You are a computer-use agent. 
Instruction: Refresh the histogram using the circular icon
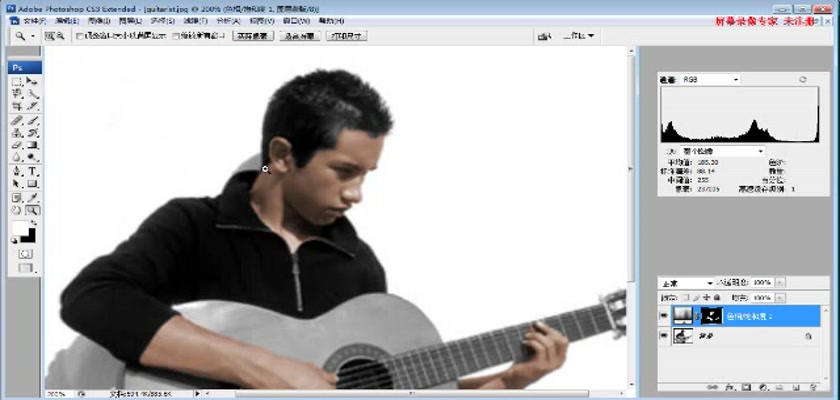tap(802, 79)
